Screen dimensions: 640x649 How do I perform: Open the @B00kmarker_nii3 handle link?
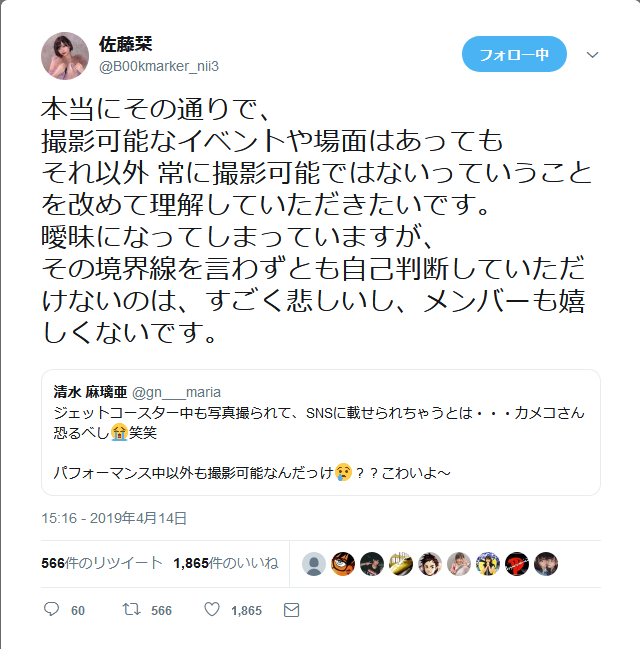coord(159,66)
